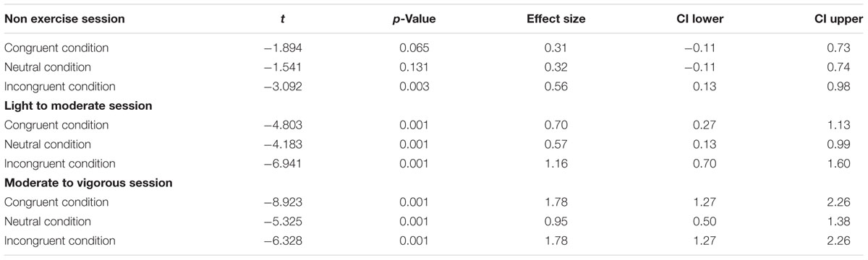Click the 'CI upper' column header
The height and width of the screenshot is (260, 868).
coord(841,19)
